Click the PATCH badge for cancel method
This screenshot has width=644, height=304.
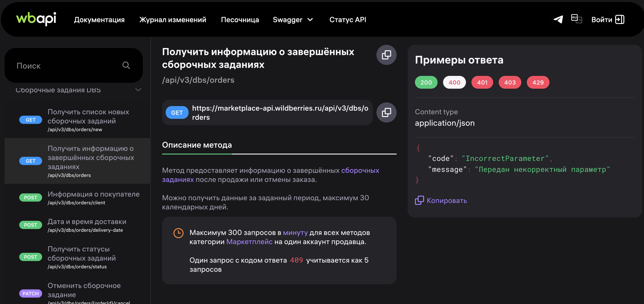click(x=30, y=293)
